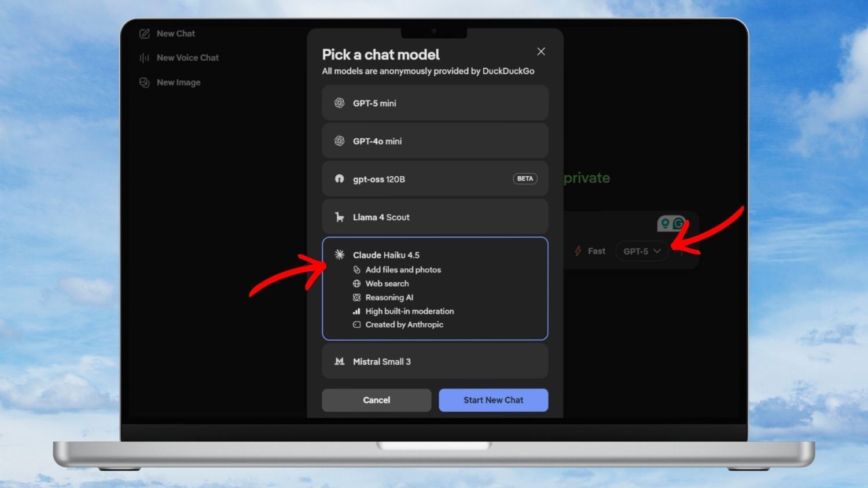Click the lightning bolt Fast icon
The height and width of the screenshot is (488, 868).
578,251
